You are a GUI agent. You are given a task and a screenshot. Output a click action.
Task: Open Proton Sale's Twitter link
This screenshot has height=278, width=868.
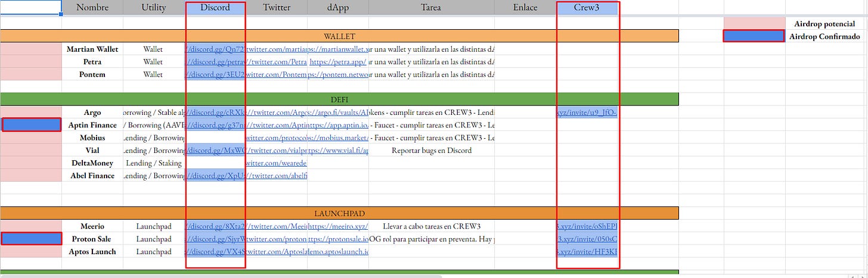point(277,239)
